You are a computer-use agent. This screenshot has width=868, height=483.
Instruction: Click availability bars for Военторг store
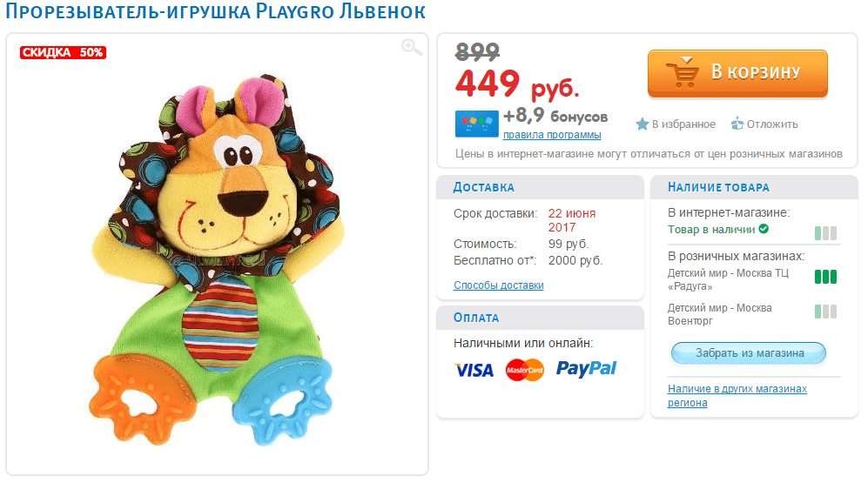pos(825,312)
